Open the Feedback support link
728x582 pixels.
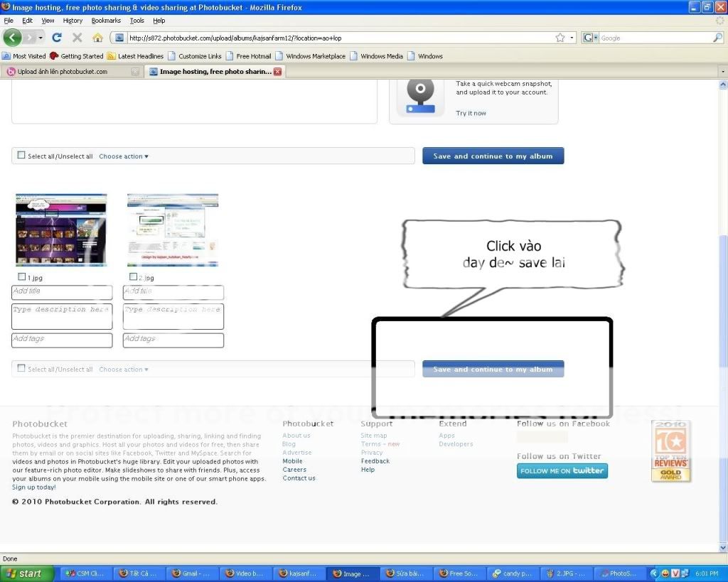click(375, 461)
